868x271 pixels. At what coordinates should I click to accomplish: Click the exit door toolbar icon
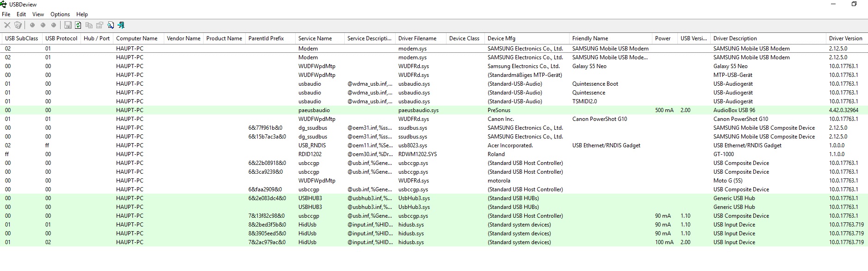(x=121, y=25)
